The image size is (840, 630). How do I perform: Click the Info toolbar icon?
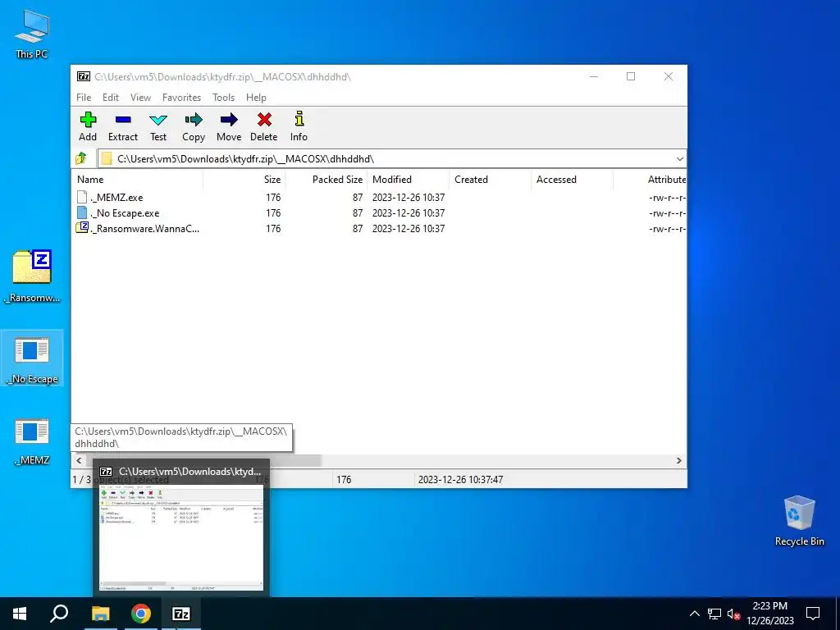(x=299, y=119)
